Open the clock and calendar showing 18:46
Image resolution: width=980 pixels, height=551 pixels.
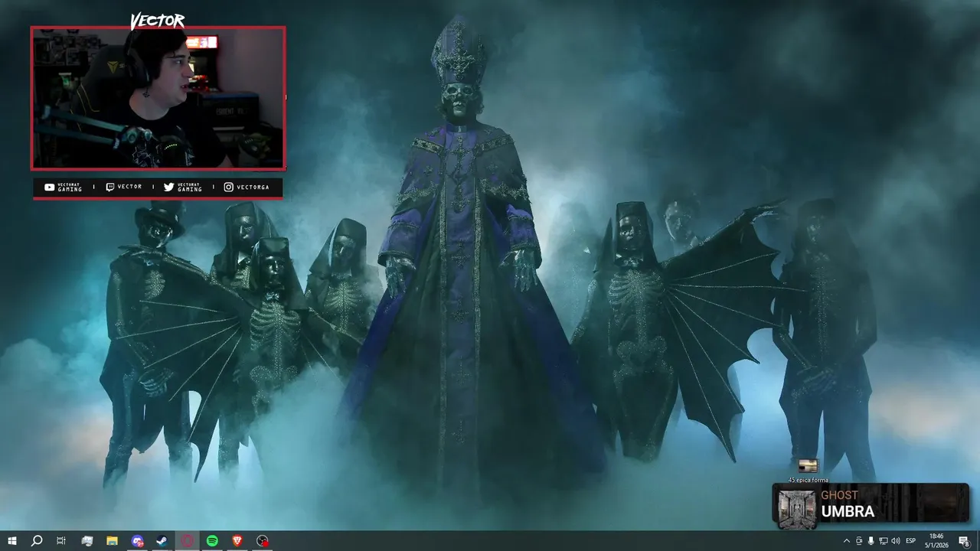coord(936,541)
